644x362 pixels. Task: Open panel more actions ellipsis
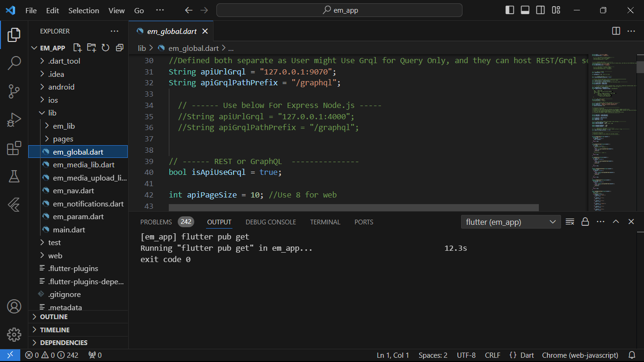pyautogui.click(x=600, y=222)
